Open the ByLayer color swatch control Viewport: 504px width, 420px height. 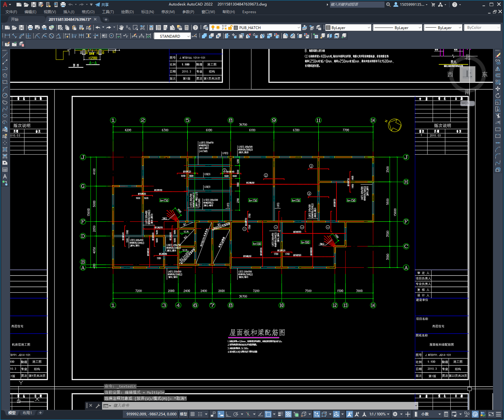(348, 28)
